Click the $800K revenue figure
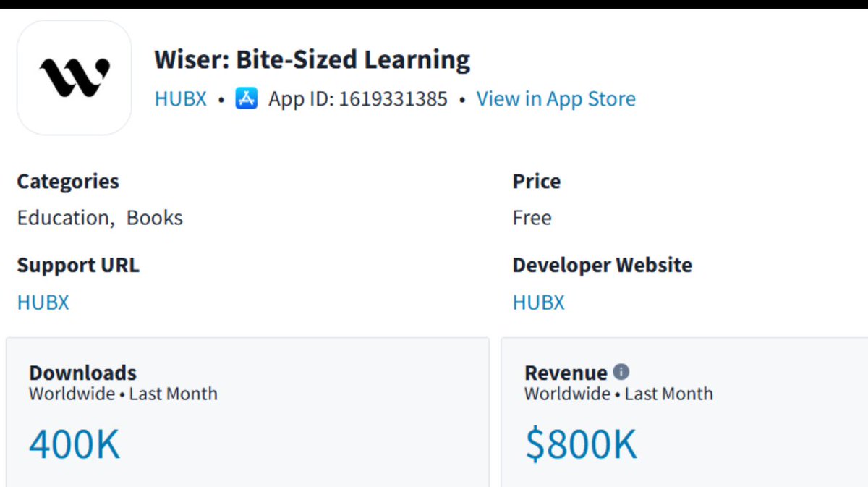Screen dimensions: 868x487 [582, 444]
